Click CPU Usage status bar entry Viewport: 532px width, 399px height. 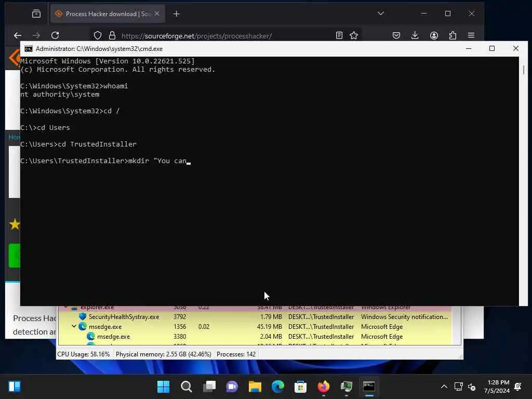(x=84, y=354)
